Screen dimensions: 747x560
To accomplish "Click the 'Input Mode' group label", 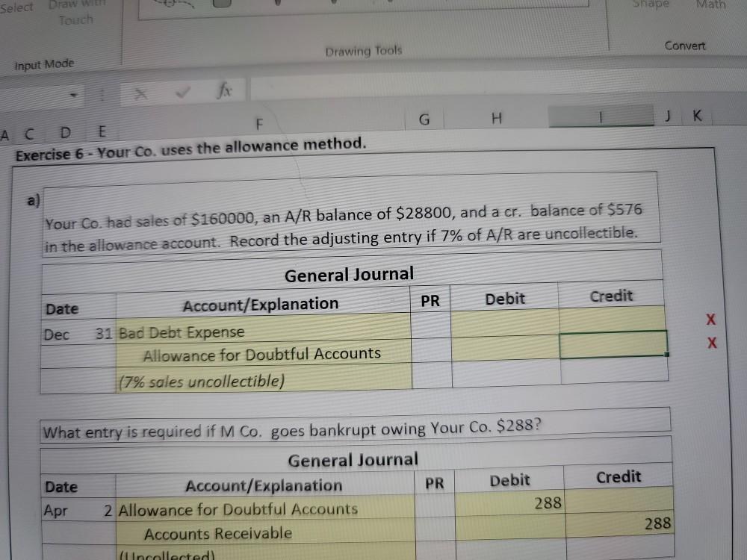I will coord(44,63).
